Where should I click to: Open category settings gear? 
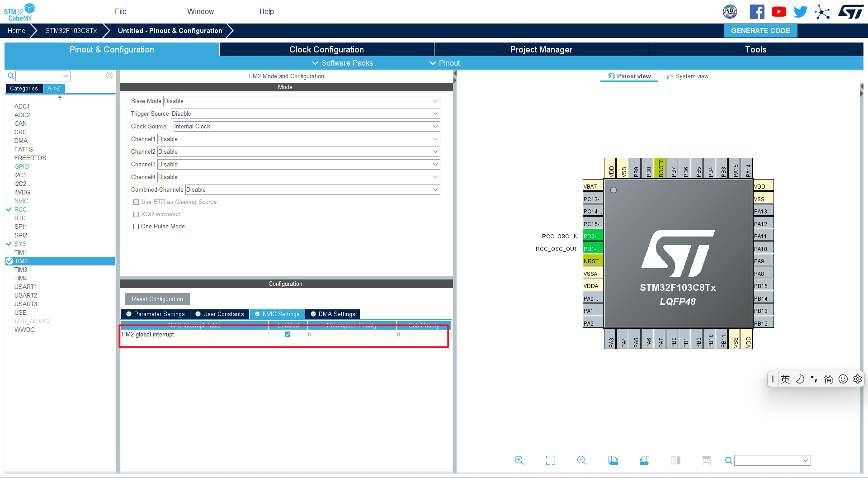pos(109,76)
